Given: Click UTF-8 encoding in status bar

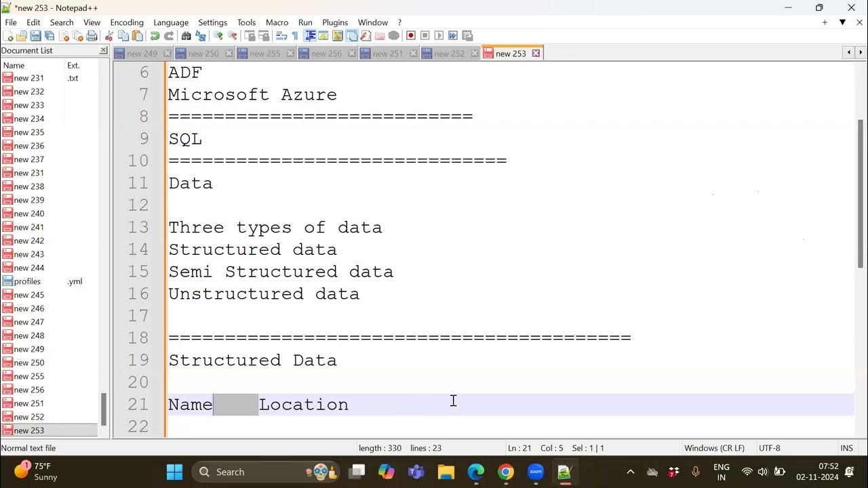Looking at the screenshot, I should (x=770, y=448).
